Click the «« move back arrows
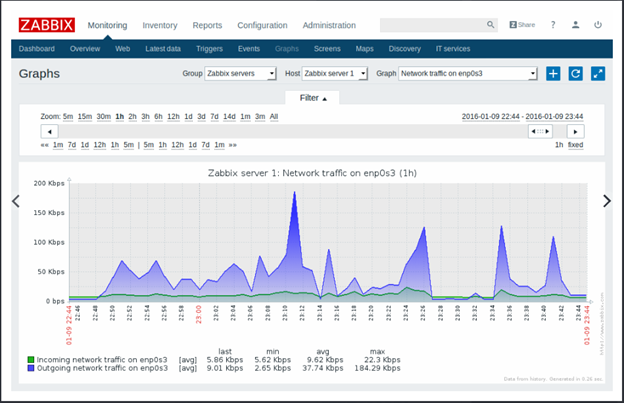Viewport: 624px width, 403px height. 44,145
